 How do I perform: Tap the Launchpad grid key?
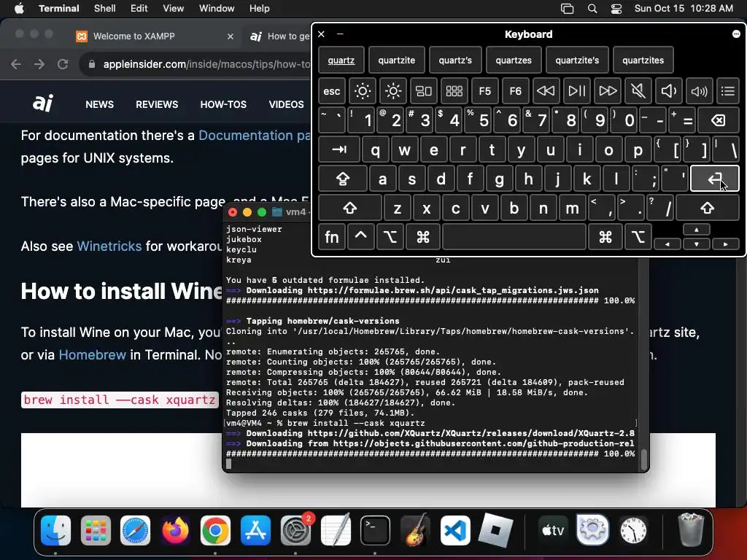(x=454, y=91)
